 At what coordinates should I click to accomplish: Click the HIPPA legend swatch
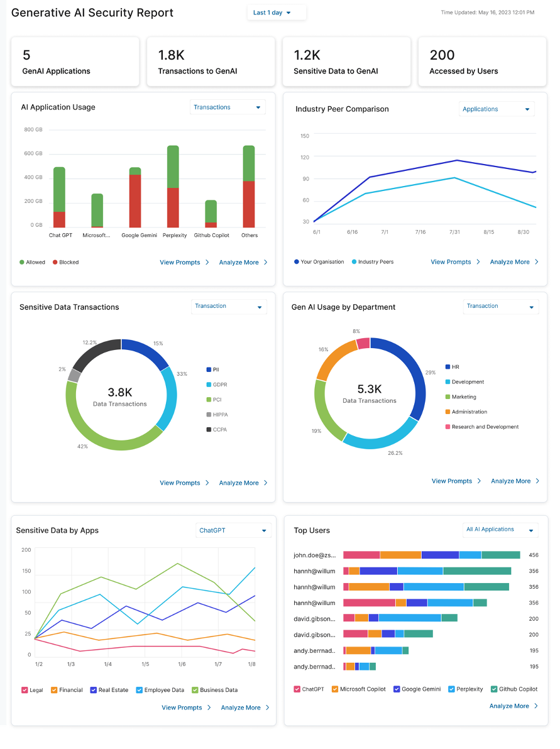coord(209,415)
